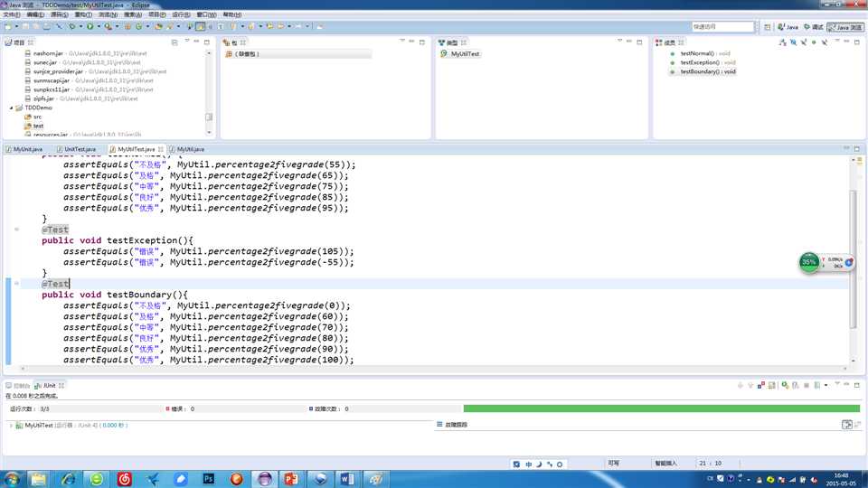Click the New Java Class toolbar icon
Image resolution: width=868 pixels, height=488 pixels.
tap(139, 26)
